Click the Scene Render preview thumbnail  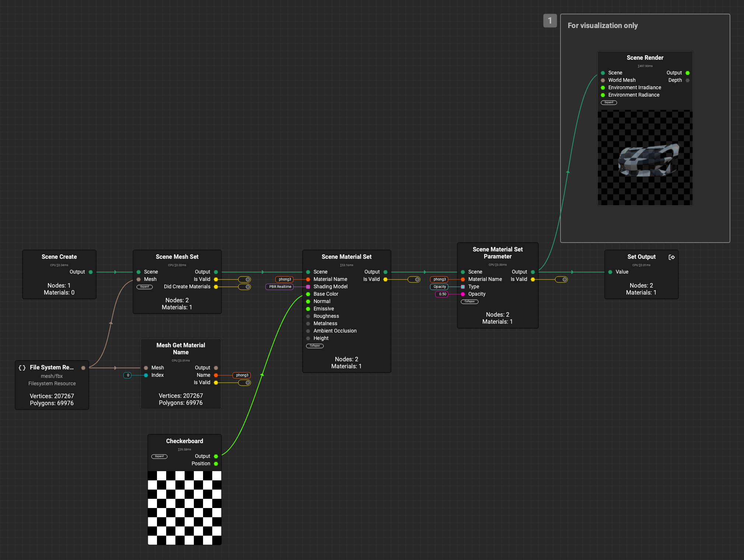(645, 158)
